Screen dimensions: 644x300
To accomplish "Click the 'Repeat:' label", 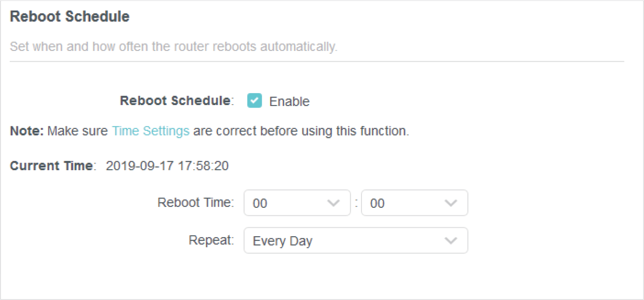I will point(211,240).
